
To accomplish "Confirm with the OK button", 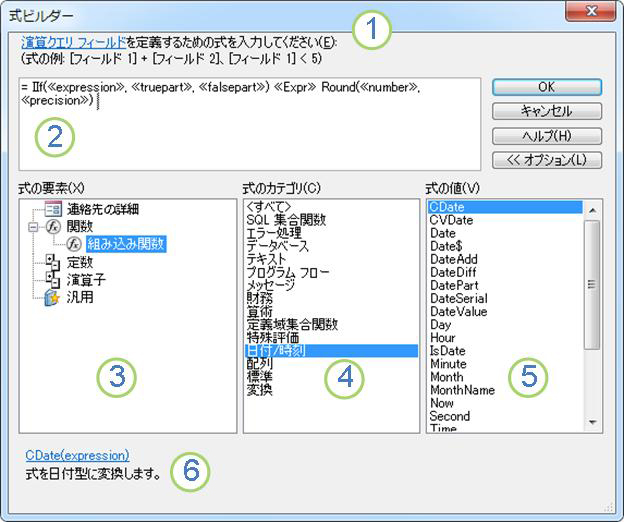I will (x=547, y=87).
